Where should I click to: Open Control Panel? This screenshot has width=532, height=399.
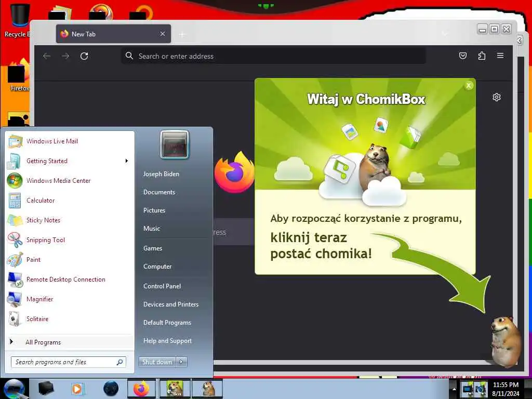click(x=162, y=286)
